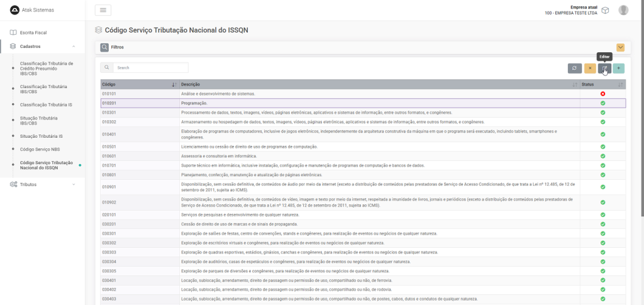The height and width of the screenshot is (305, 644).
Task: Expand the Filtros panel with yellow chevron
Action: click(620, 47)
